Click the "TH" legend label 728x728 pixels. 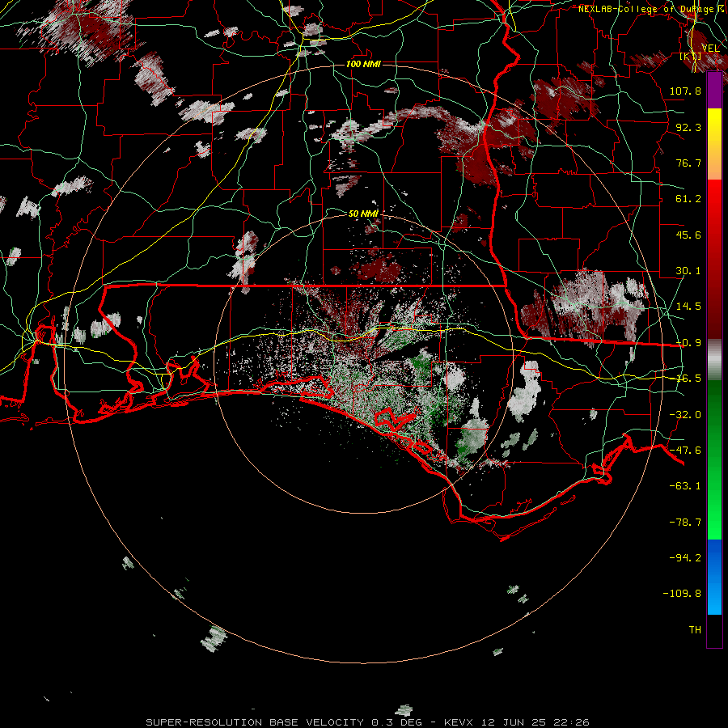pyautogui.click(x=695, y=630)
